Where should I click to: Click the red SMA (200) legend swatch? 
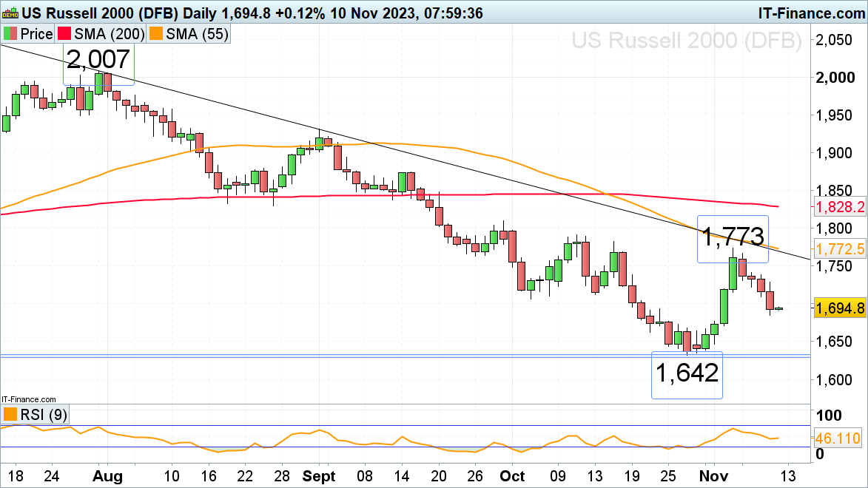64,34
